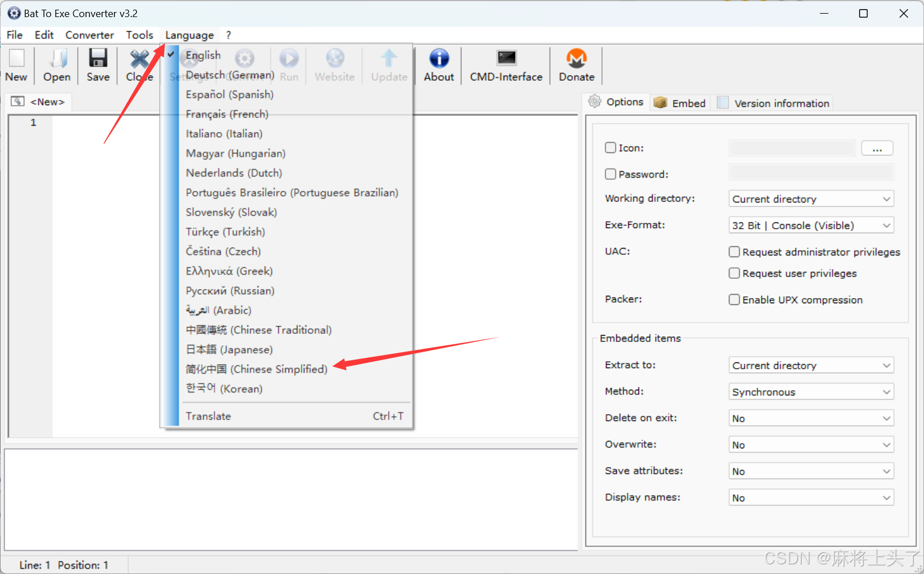Enable the Password checkbox
924x574 pixels.
pyautogui.click(x=610, y=174)
